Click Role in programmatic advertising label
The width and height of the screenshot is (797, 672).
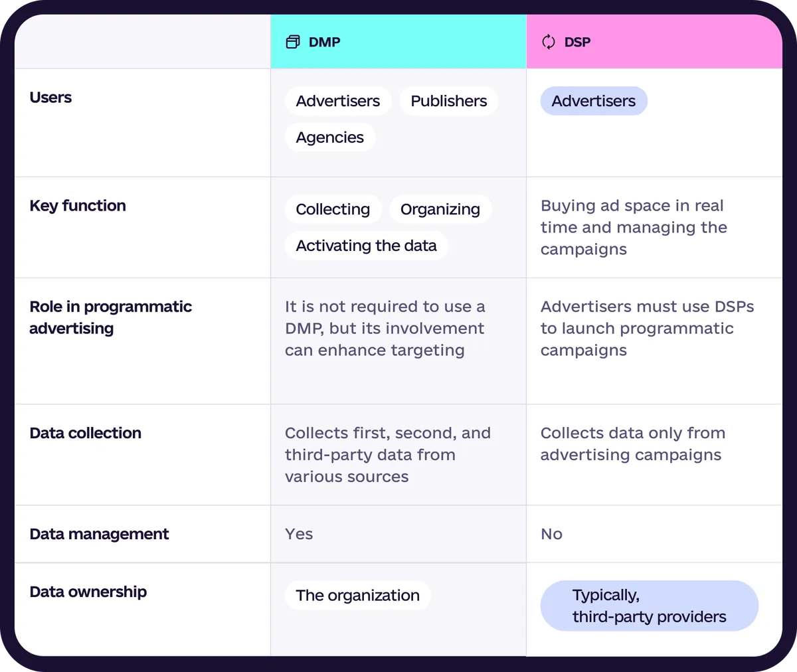[x=111, y=317]
